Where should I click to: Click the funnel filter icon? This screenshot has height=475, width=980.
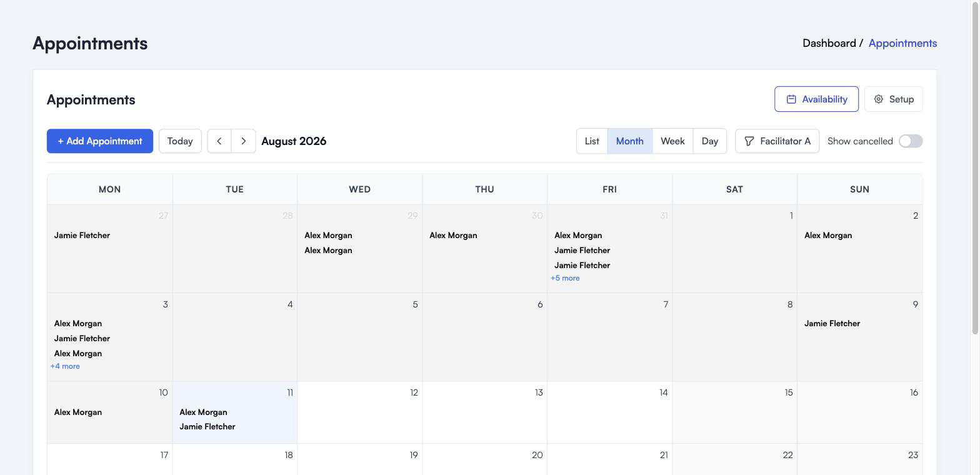tap(749, 141)
